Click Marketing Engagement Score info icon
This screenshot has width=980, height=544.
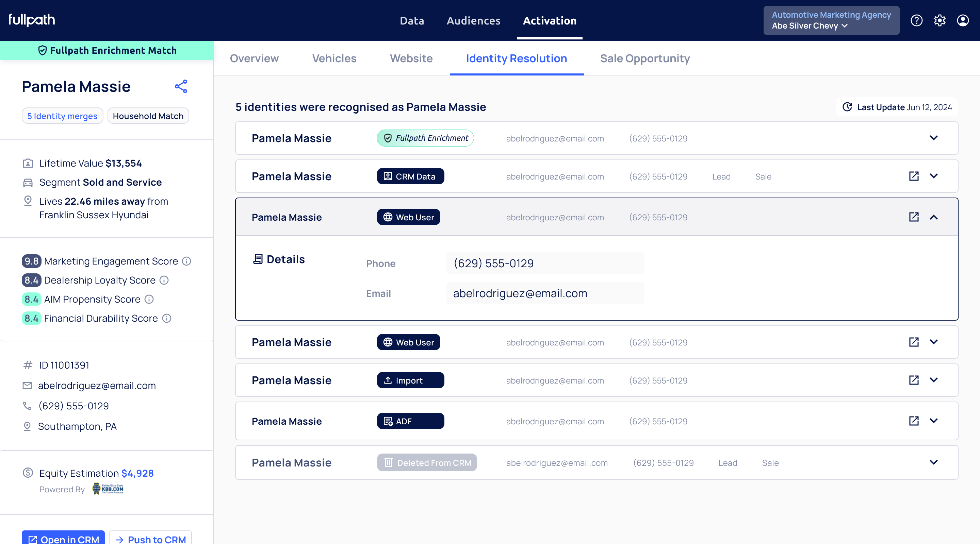[186, 261]
